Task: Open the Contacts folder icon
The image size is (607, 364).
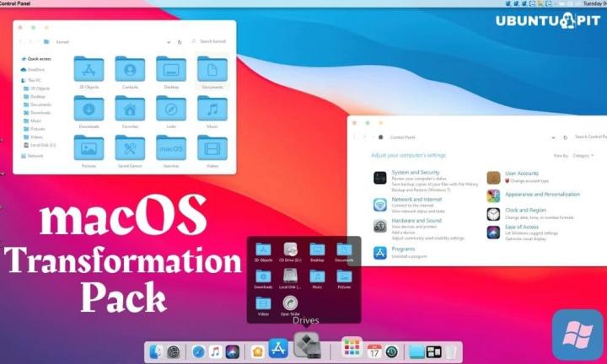Action: (x=130, y=69)
